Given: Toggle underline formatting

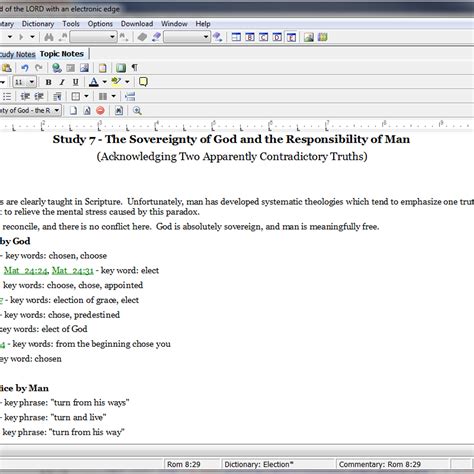Looking at the screenshot, I should point(76,82).
